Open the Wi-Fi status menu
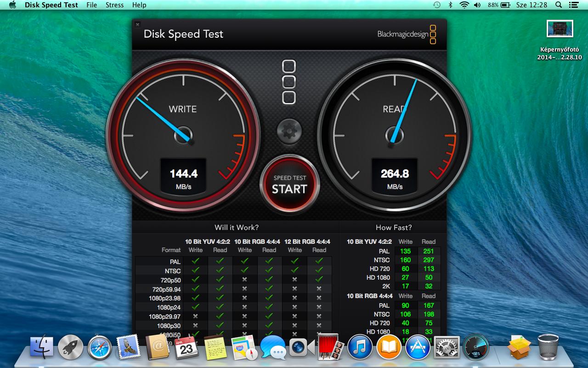The height and width of the screenshot is (368, 588). pyautogui.click(x=464, y=5)
